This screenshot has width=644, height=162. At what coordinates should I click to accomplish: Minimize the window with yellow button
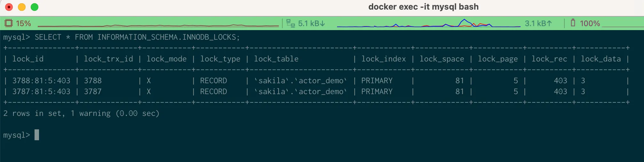pos(22,7)
